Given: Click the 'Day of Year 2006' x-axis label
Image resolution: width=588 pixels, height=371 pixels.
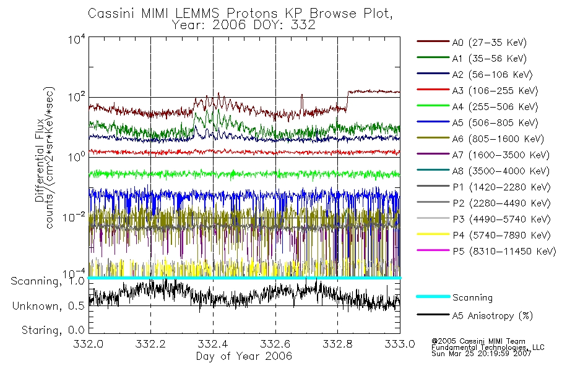Looking at the screenshot, I should pos(244,356).
